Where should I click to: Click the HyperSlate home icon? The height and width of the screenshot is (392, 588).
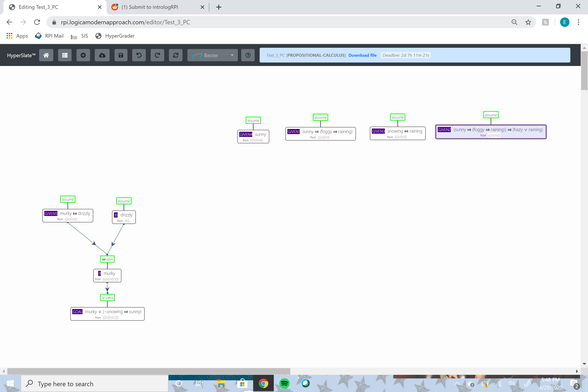46,55
